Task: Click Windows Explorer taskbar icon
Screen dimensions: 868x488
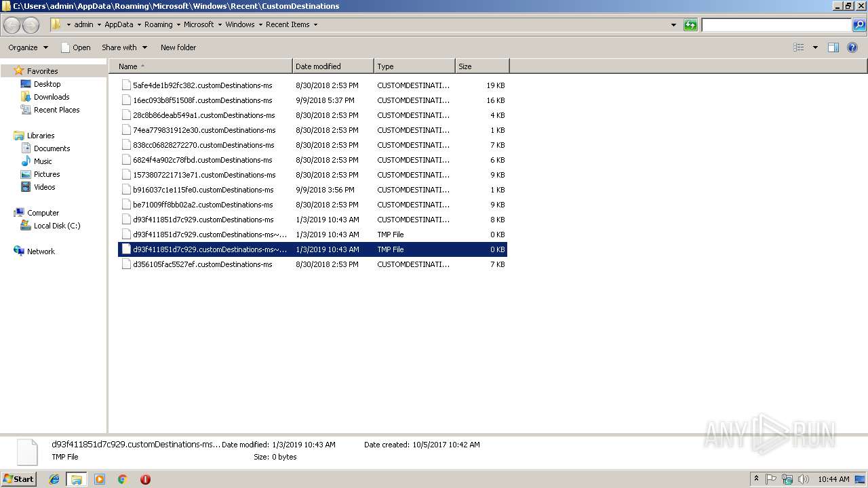Action: (76, 479)
